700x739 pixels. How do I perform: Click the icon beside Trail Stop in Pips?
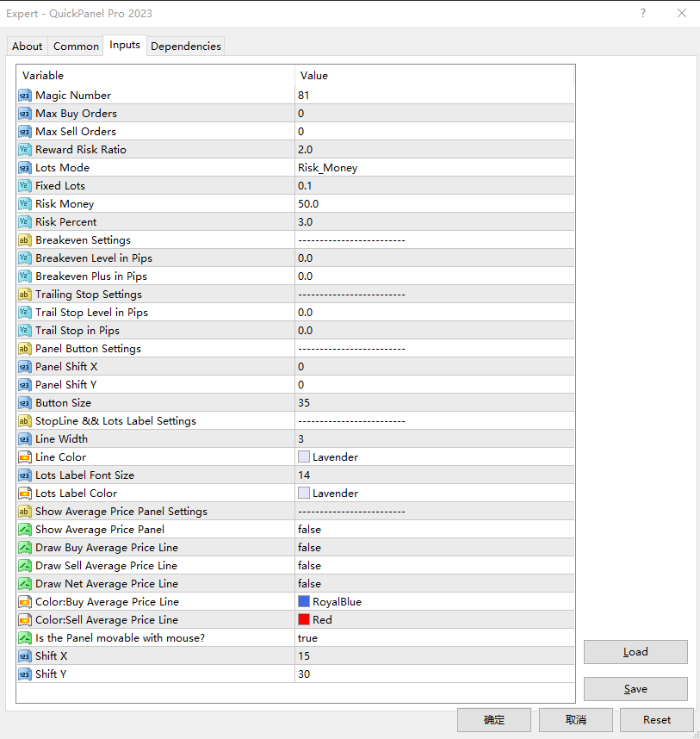pos(25,331)
